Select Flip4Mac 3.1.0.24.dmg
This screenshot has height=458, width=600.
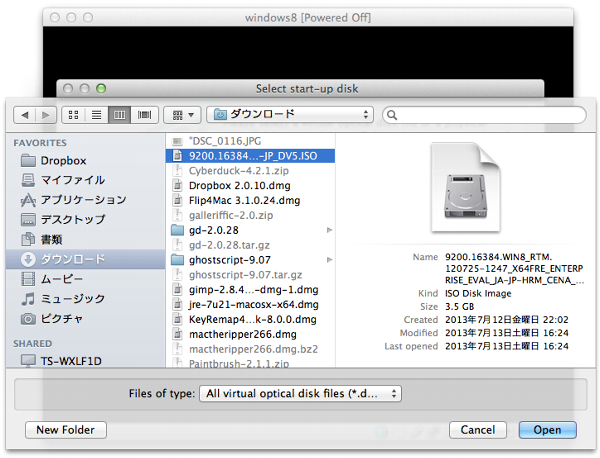(250, 200)
